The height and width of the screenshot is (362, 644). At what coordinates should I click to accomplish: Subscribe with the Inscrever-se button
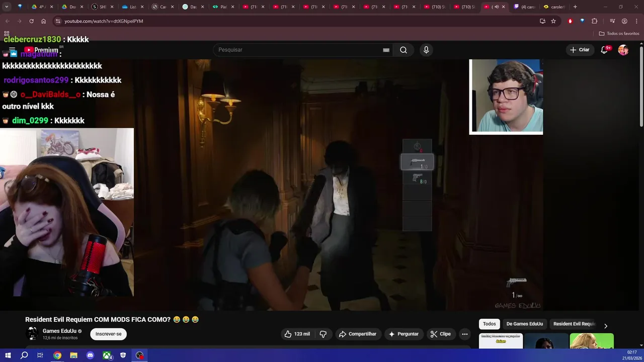(x=108, y=334)
